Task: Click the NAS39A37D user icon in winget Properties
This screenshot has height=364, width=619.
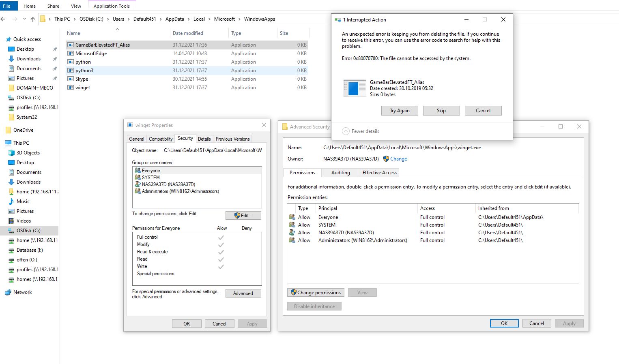Action: (138, 184)
